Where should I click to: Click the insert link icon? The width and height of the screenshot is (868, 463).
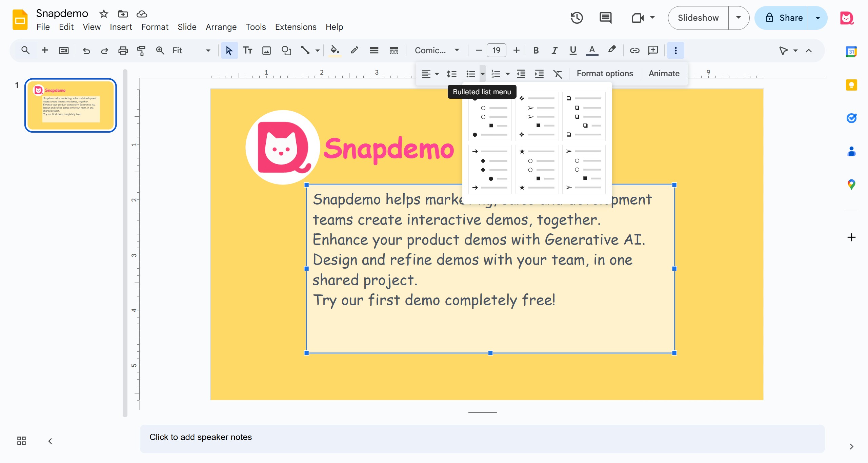click(x=634, y=51)
